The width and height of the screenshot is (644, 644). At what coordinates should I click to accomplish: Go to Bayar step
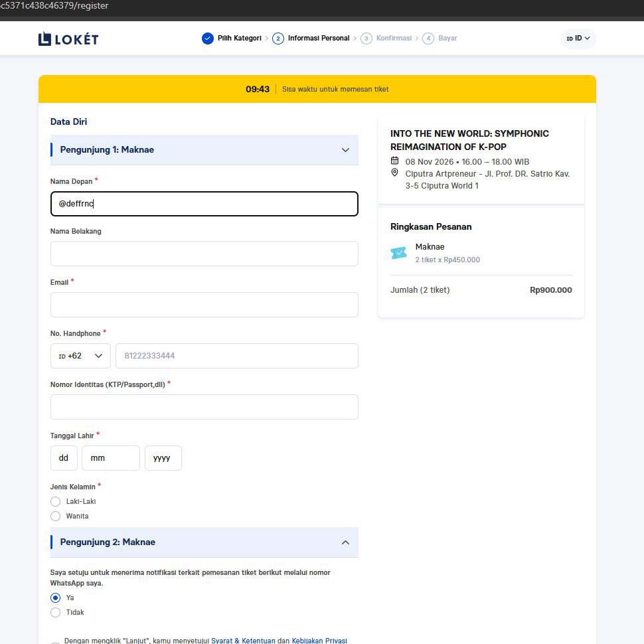(447, 39)
